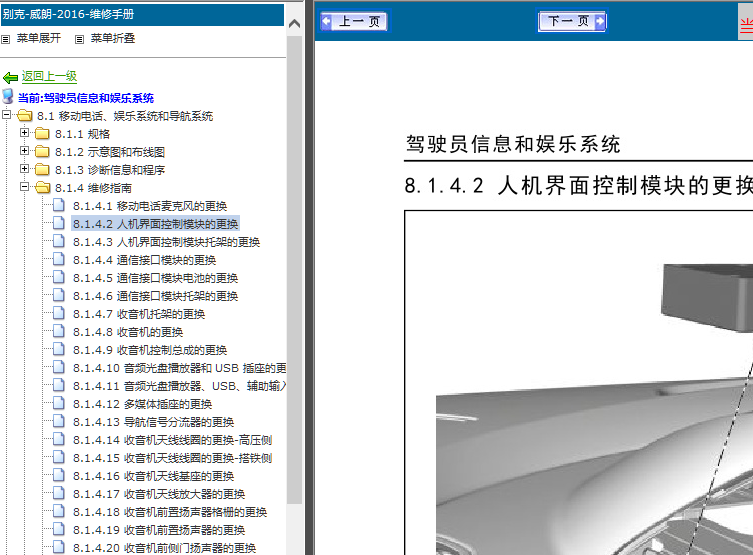
Task: Open 8.1.4.3 人机界面控制模块托架的更换
Action: 167,242
